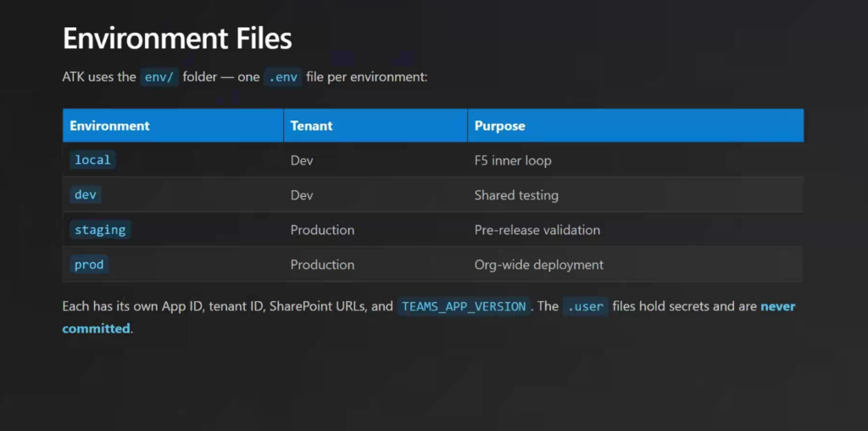This screenshot has width=868, height=431.
Task: Click the Environment column header
Action: pos(109,126)
